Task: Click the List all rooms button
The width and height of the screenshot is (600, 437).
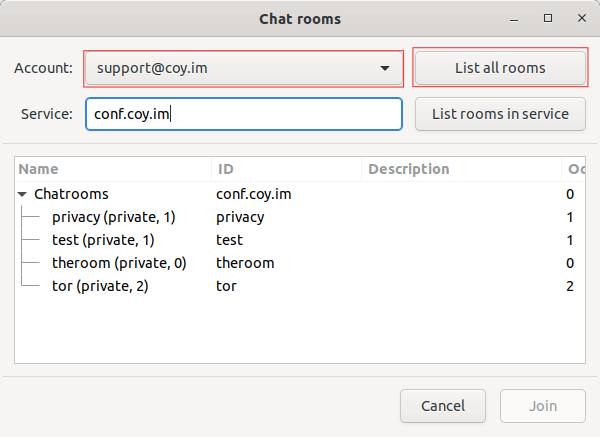Action: click(500, 68)
